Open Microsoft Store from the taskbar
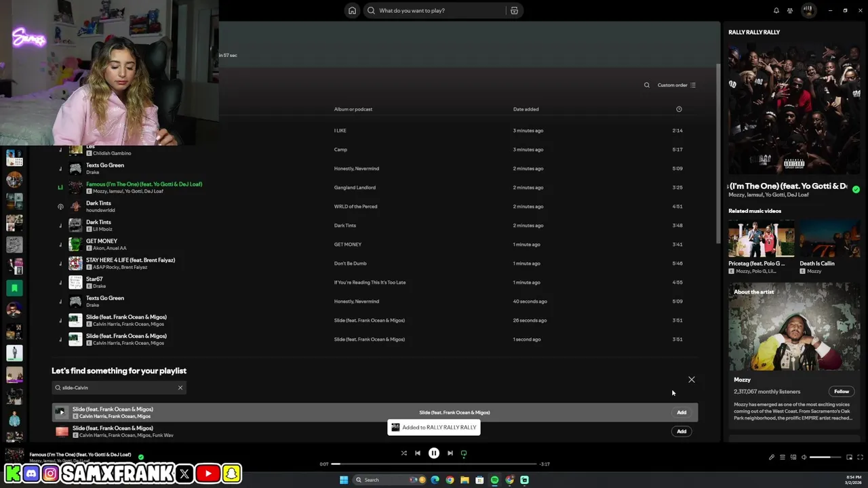This screenshot has width=868, height=488. [x=479, y=480]
